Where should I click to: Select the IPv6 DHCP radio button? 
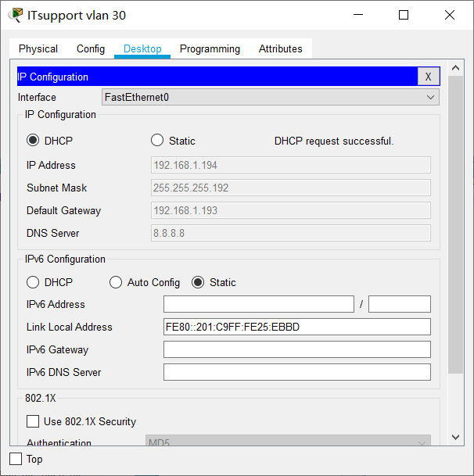click(33, 282)
